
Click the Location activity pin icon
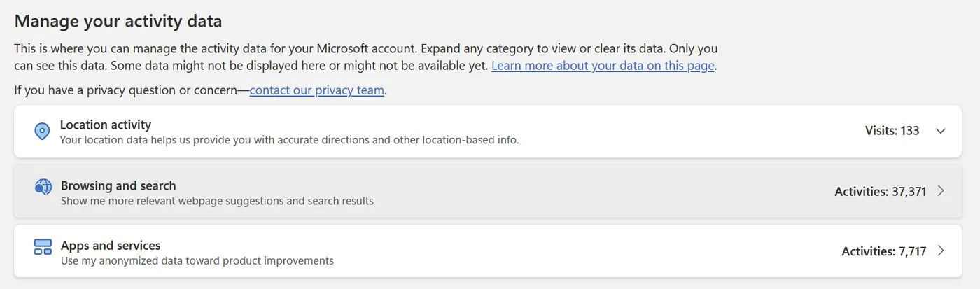[x=43, y=131]
